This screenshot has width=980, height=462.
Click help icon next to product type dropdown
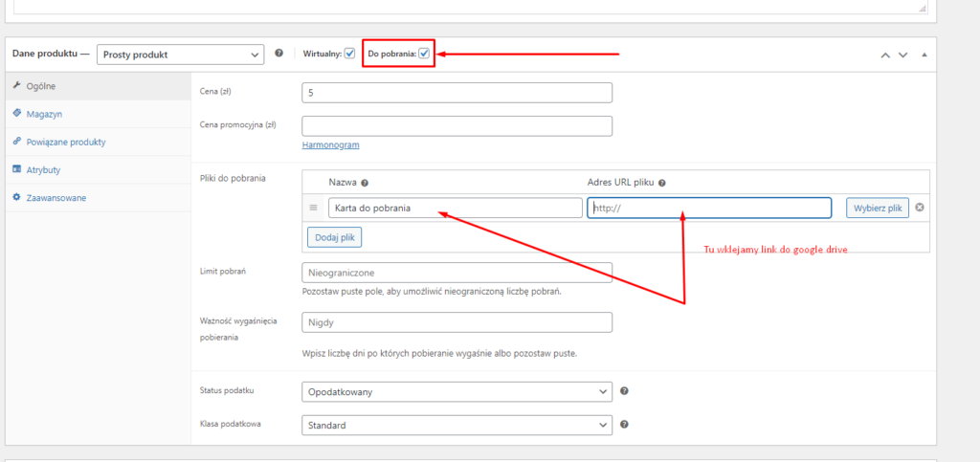coord(279,53)
